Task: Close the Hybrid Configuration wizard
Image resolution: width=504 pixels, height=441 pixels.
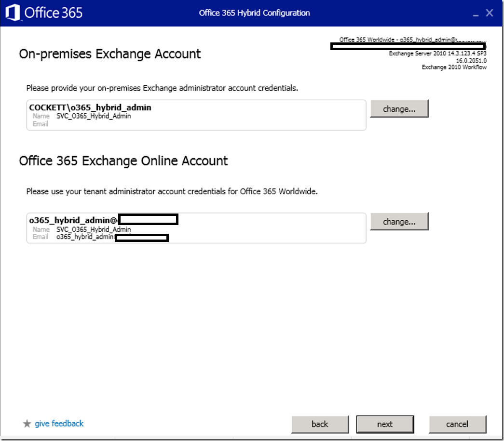Action: 490,13
